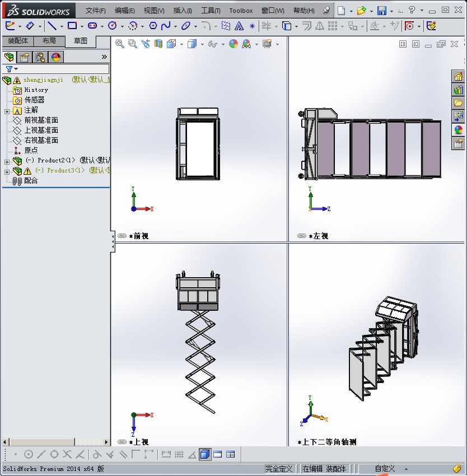Viewport: 467px width, 476px height.
Task: Click the Trim Entities tool
Action: pyautogui.click(x=267, y=26)
